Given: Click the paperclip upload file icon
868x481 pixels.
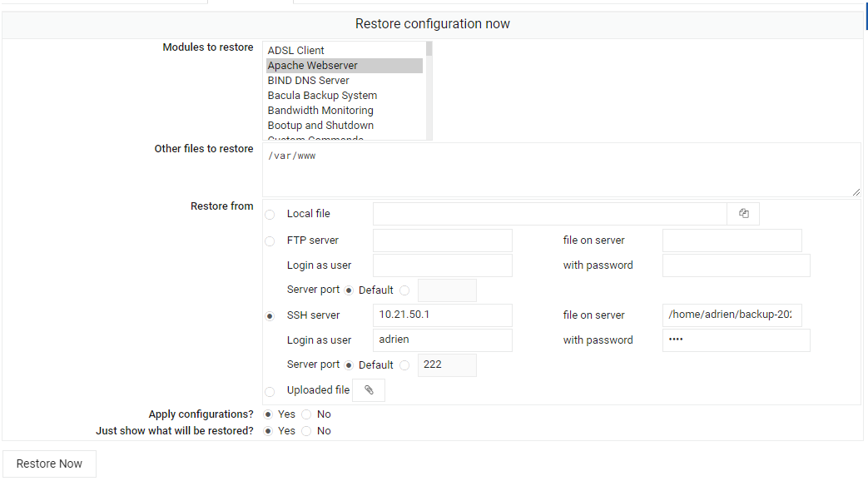Looking at the screenshot, I should pos(369,390).
